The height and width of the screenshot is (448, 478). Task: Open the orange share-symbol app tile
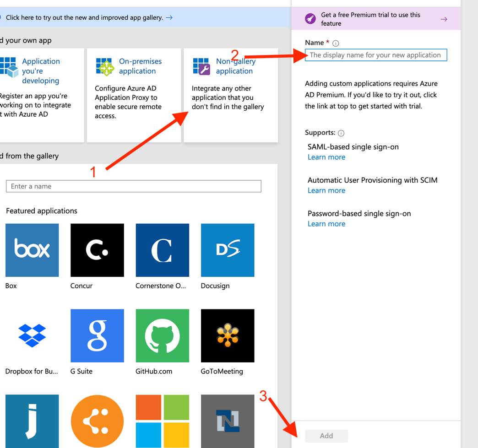[x=97, y=421]
